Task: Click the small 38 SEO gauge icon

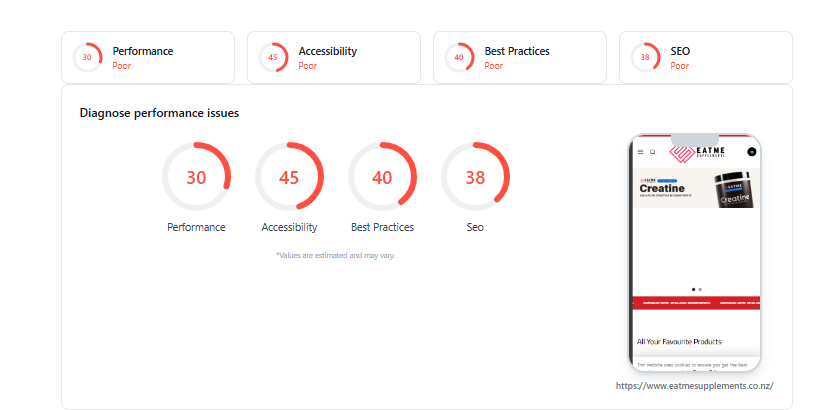Action: pos(645,57)
